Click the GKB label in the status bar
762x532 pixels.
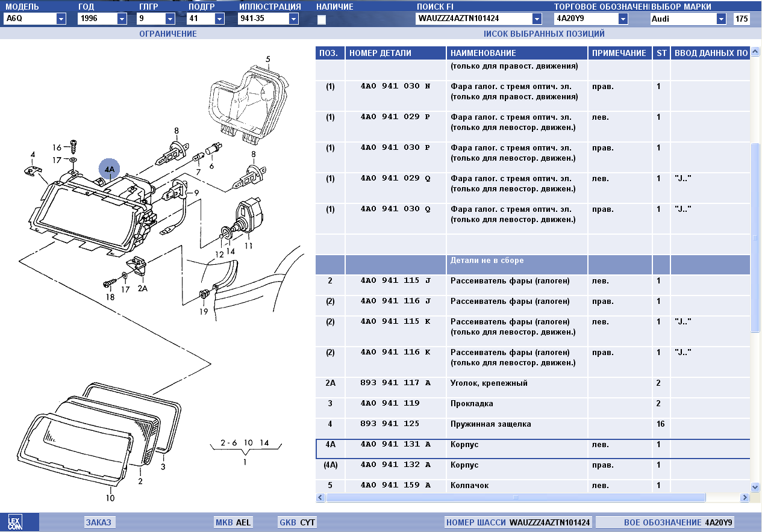[288, 522]
